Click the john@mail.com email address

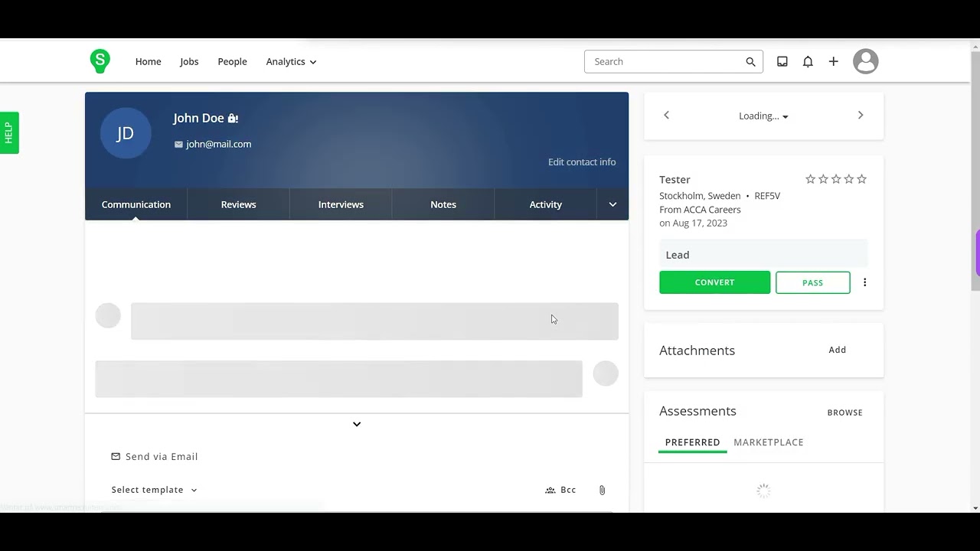[x=218, y=144]
